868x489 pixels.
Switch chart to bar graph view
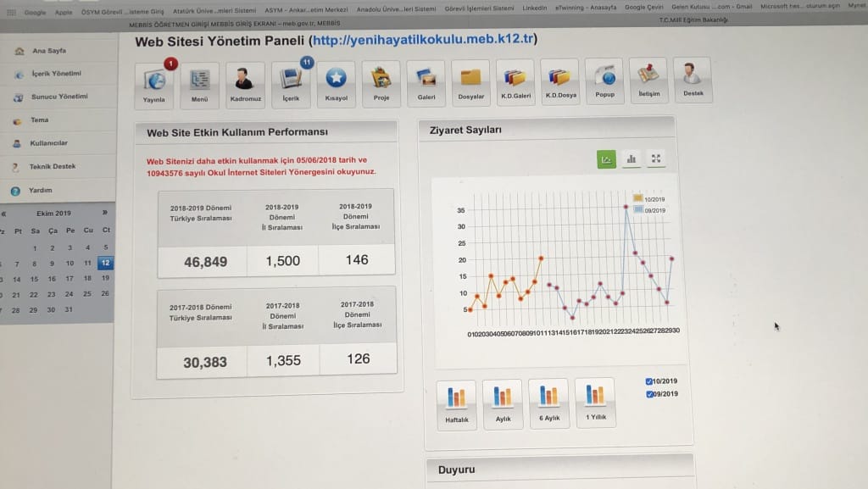coord(631,158)
